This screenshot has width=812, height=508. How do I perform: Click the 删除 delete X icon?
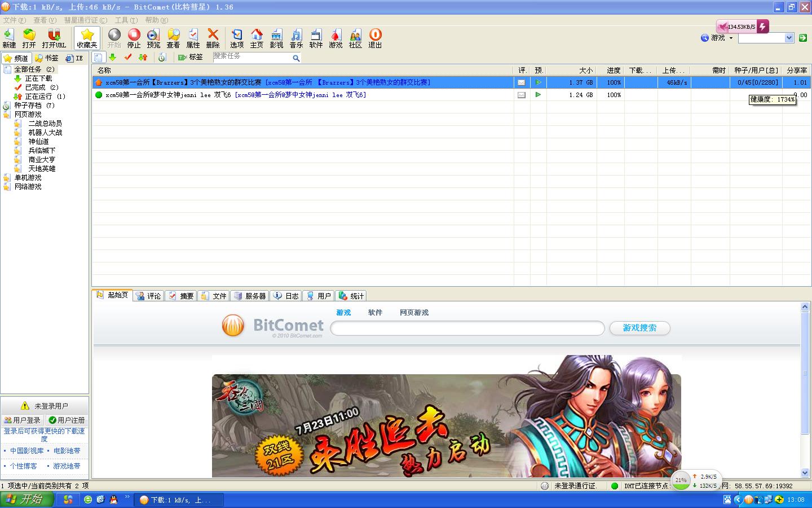213,38
